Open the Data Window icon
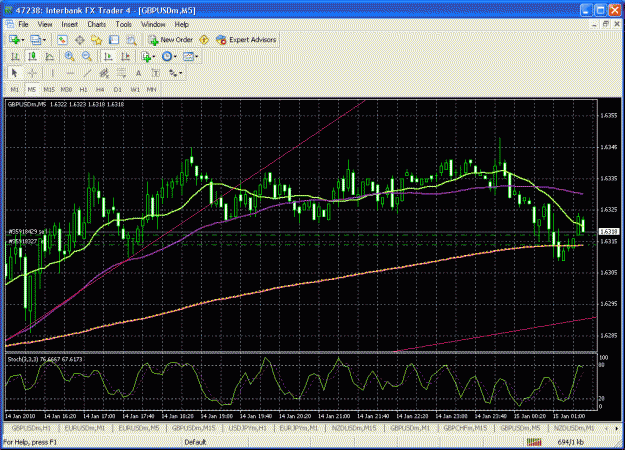625x450 pixels. click(x=80, y=40)
